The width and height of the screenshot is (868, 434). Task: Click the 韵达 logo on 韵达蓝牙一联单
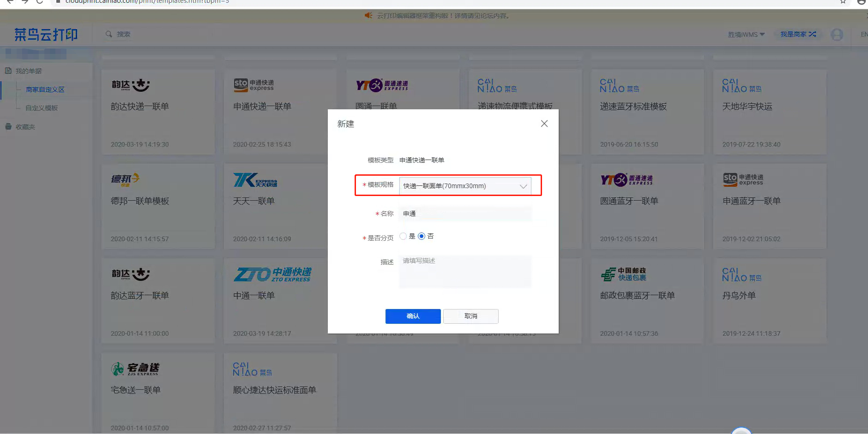131,274
